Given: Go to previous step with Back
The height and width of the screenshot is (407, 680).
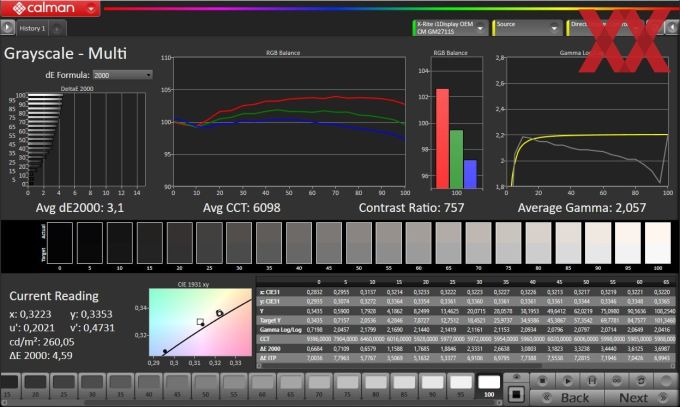Looking at the screenshot, I should (567, 397).
